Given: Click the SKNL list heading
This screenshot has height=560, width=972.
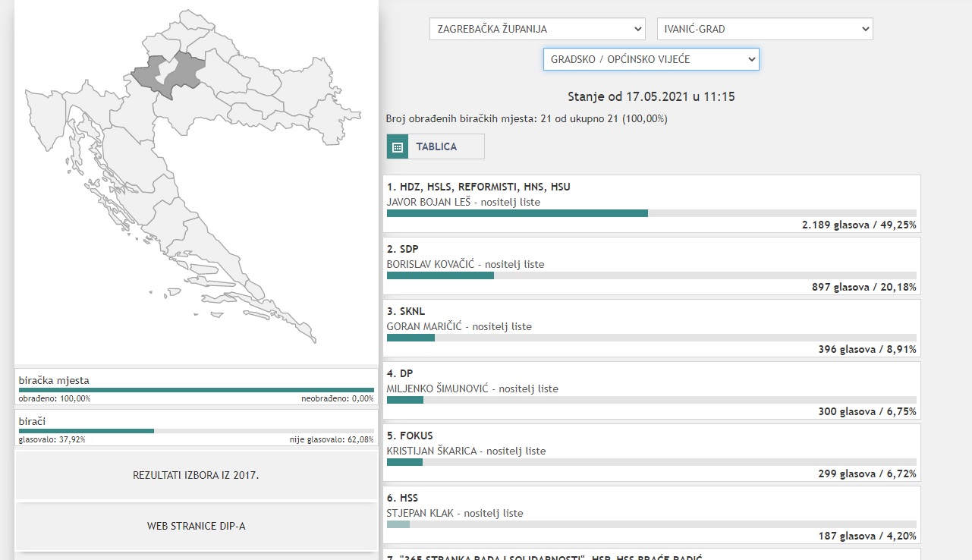Looking at the screenshot, I should 406,311.
